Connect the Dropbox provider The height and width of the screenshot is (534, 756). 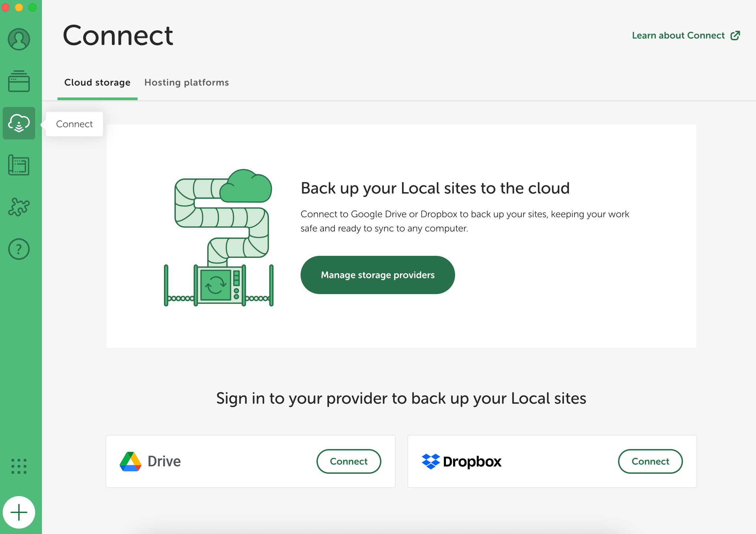point(651,462)
